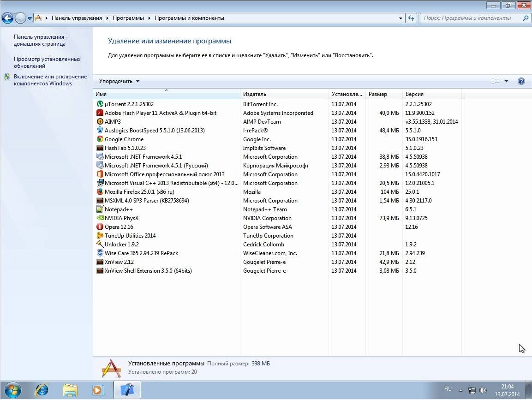The width and height of the screenshot is (532, 400).
Task: Click the Visual C++ 2013 Redistributable icon
Action: coord(100,183)
